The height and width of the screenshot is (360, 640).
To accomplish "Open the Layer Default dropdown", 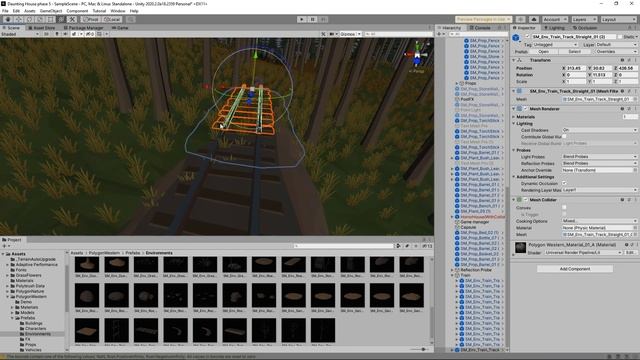I will [616, 44].
